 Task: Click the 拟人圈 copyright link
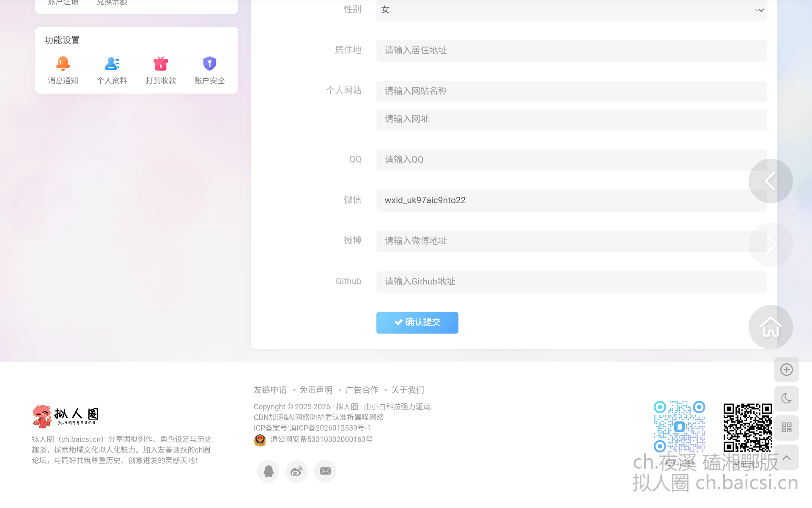pyautogui.click(x=347, y=407)
